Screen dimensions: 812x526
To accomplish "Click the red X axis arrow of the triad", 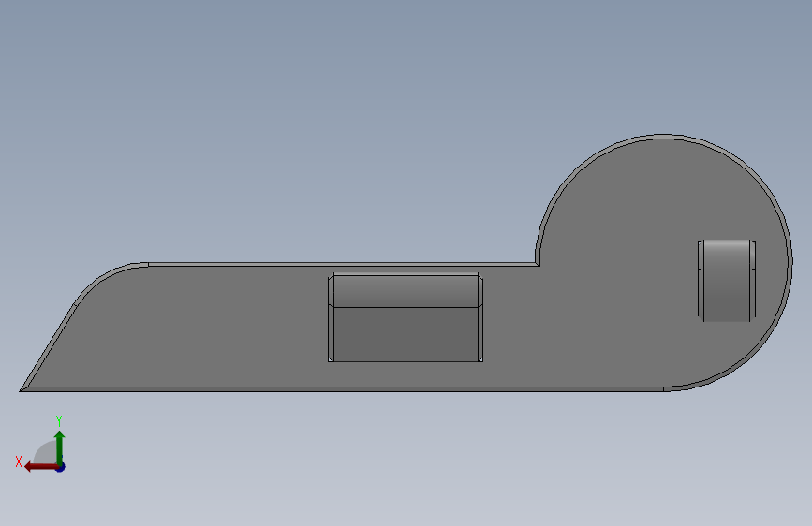I will coord(40,467).
